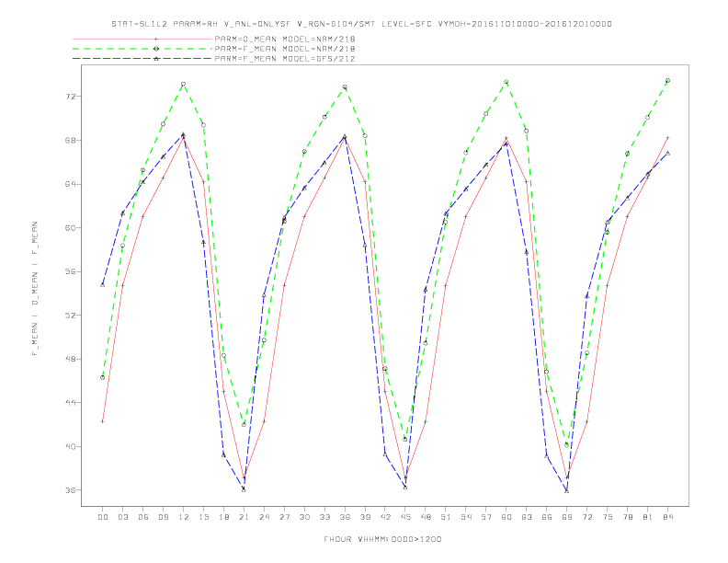Click x-axis tick label 36

click(345, 517)
